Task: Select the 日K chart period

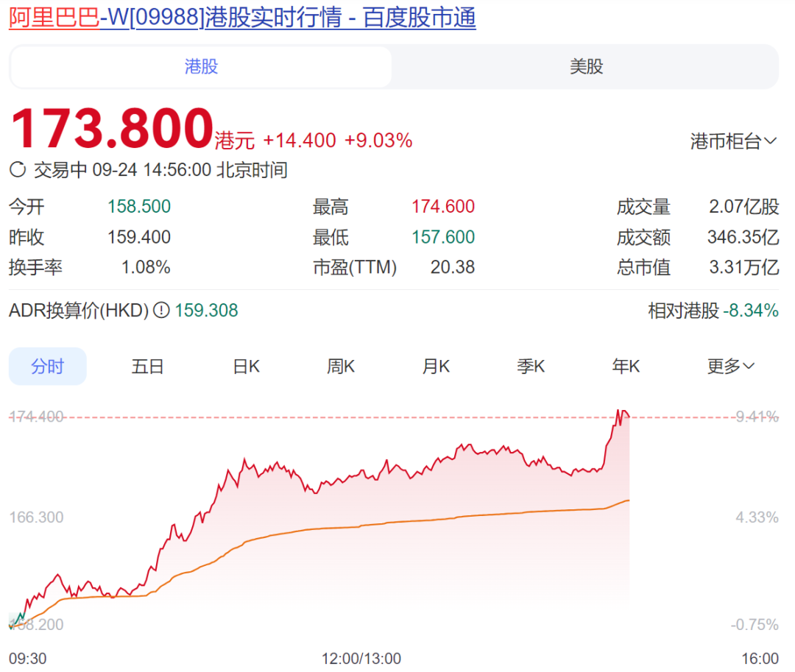Action: (245, 366)
